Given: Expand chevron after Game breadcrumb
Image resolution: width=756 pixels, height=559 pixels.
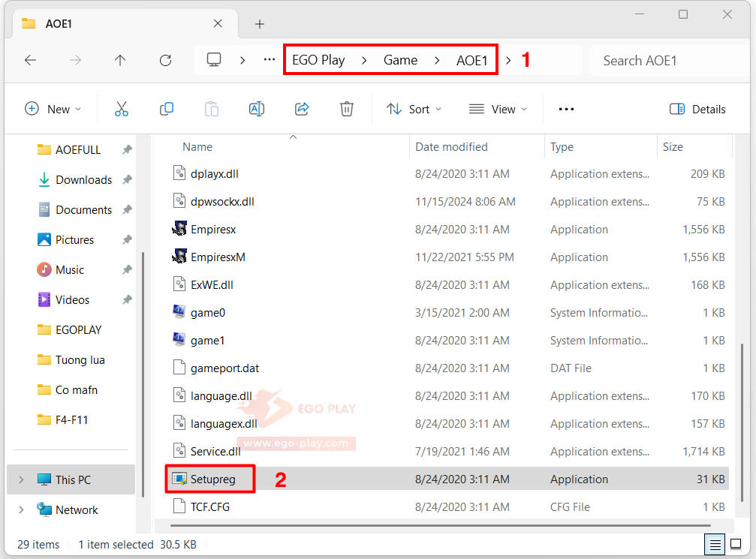Looking at the screenshot, I should (x=437, y=61).
